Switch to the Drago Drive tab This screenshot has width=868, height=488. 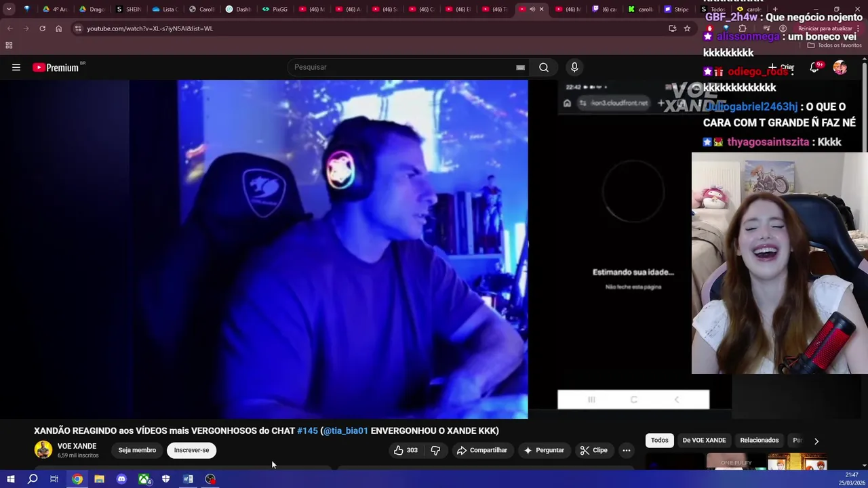coord(92,9)
